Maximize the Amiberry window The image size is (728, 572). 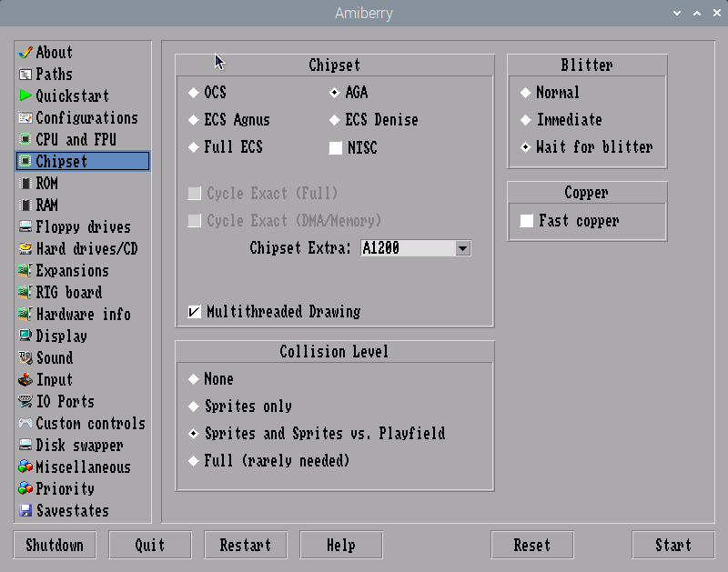pos(697,13)
